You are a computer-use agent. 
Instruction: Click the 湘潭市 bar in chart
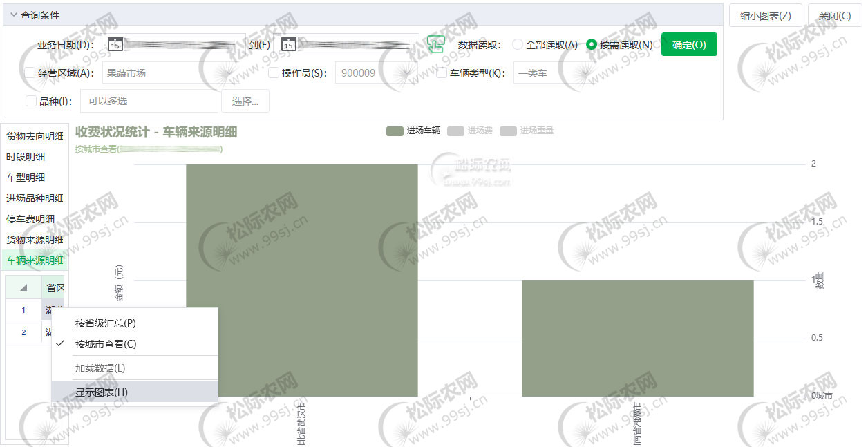coord(637,339)
